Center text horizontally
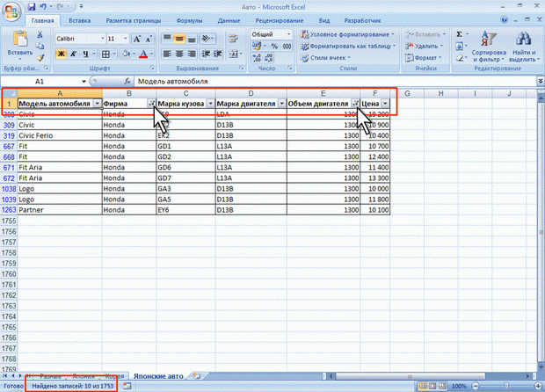545x392 pixels. (179, 54)
